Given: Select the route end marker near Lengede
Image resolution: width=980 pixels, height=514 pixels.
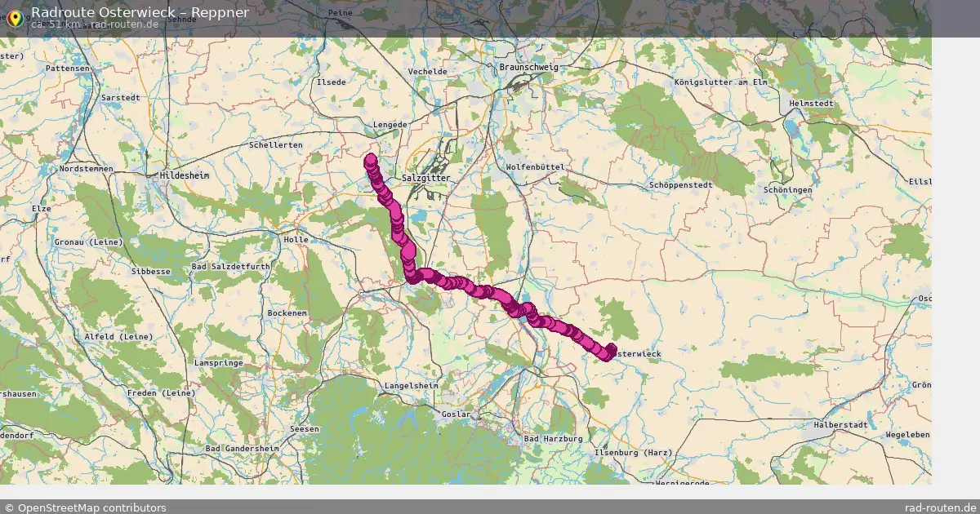Looking at the screenshot, I should (371, 159).
